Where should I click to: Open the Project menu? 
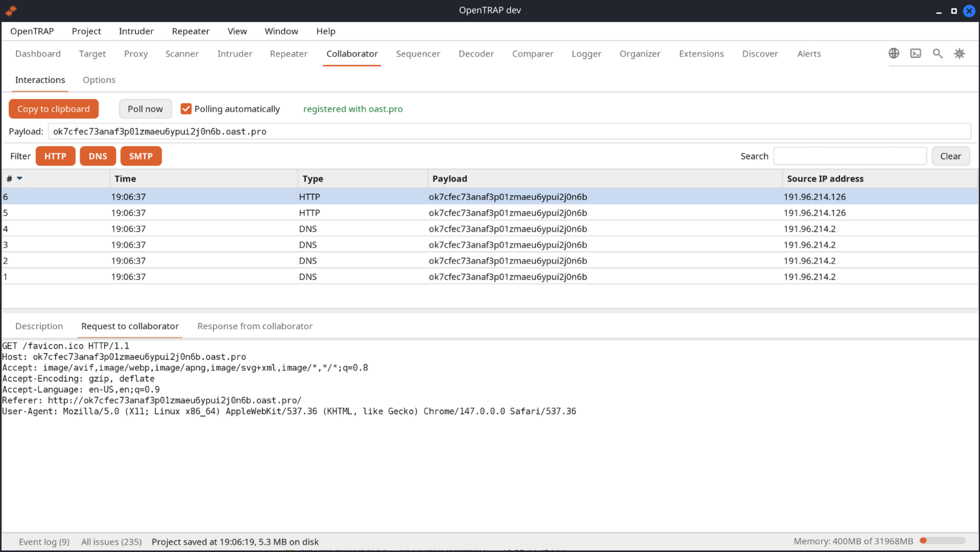click(86, 31)
